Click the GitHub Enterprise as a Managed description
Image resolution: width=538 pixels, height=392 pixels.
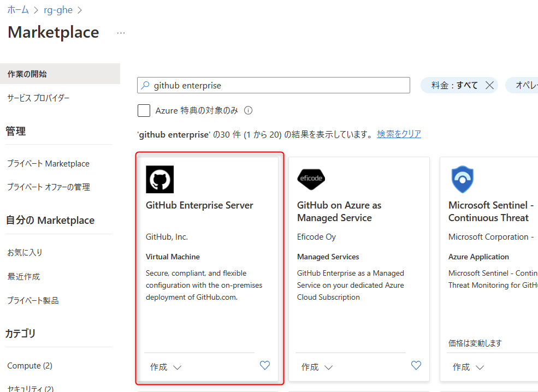click(x=350, y=285)
